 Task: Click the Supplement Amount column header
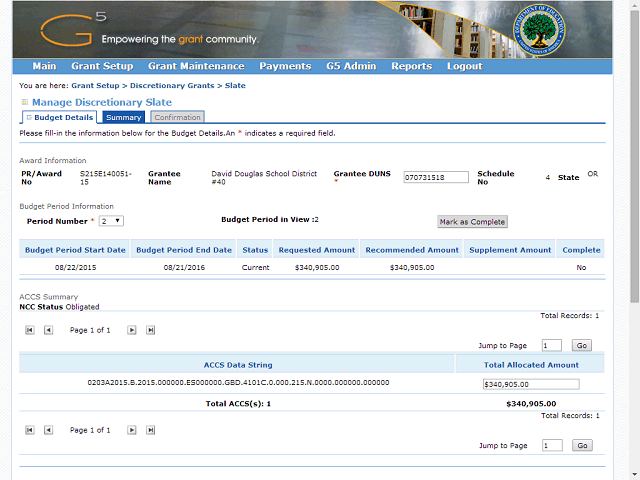pyautogui.click(x=510, y=250)
